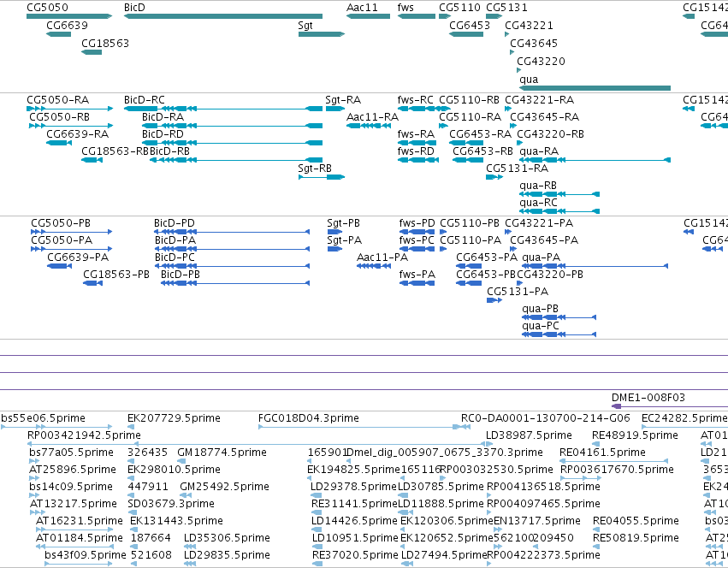Select transcript BicD-RA
Screen dimensions: 728x568
tap(232, 126)
